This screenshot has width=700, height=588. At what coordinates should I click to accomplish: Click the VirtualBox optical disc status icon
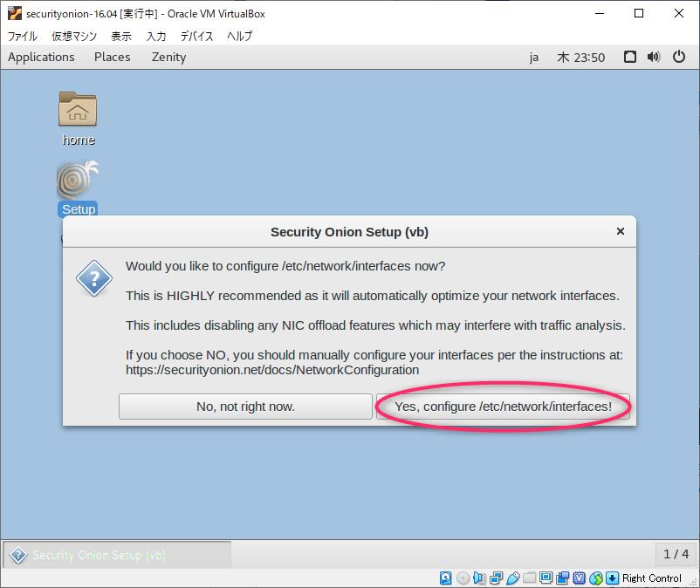[463, 578]
